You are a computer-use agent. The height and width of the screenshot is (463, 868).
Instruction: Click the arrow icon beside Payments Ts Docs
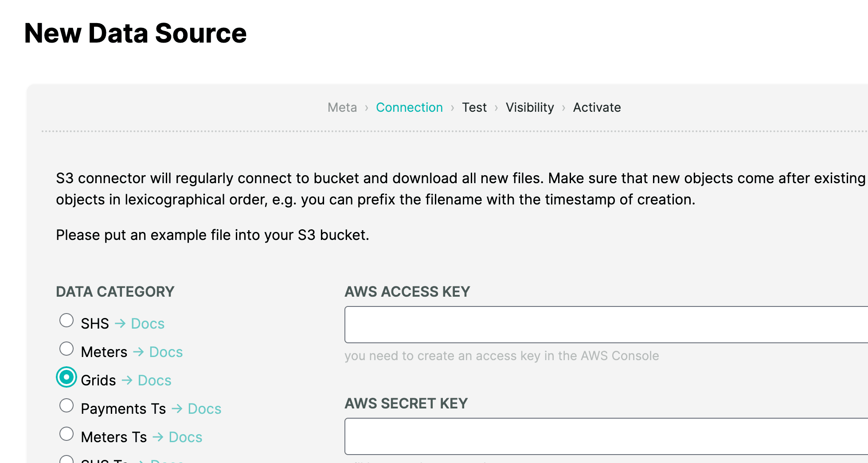pyautogui.click(x=178, y=408)
